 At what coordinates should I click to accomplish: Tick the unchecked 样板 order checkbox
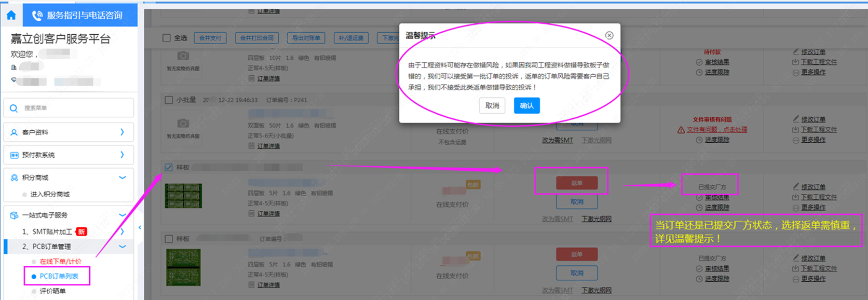169,239
